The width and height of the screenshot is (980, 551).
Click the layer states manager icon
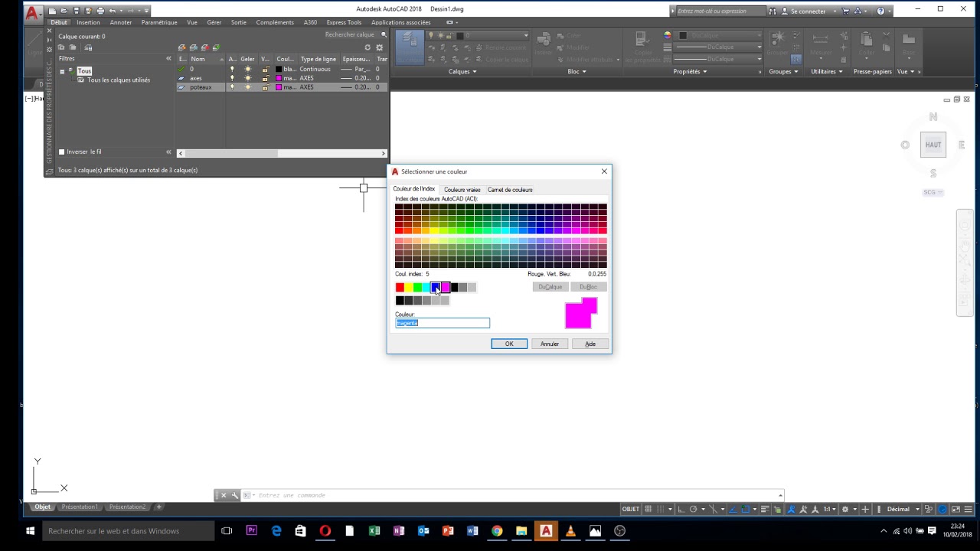pyautogui.click(x=88, y=47)
